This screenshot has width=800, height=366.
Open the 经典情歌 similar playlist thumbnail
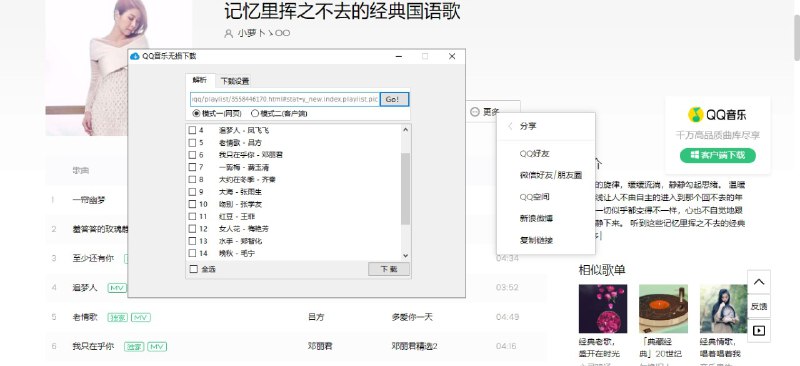[x=723, y=309]
